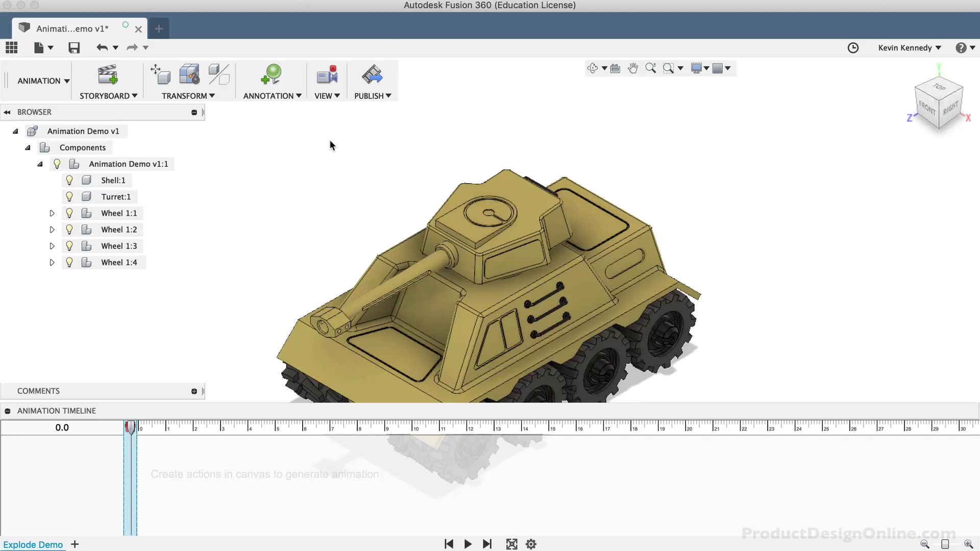Jump to end of animation
Image resolution: width=980 pixels, height=551 pixels.
click(487, 544)
